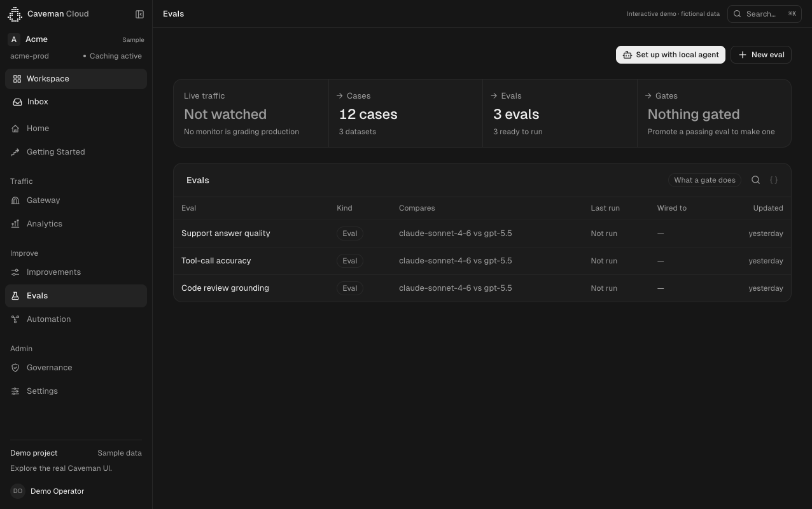The height and width of the screenshot is (509, 812).
Task: Click the Sample data label
Action: click(120, 453)
